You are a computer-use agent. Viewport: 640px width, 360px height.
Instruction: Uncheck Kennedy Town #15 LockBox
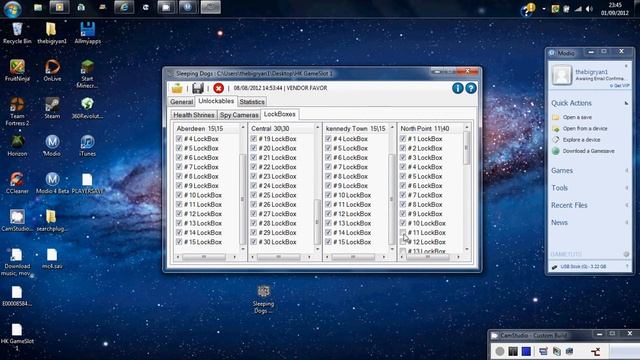(x=328, y=242)
